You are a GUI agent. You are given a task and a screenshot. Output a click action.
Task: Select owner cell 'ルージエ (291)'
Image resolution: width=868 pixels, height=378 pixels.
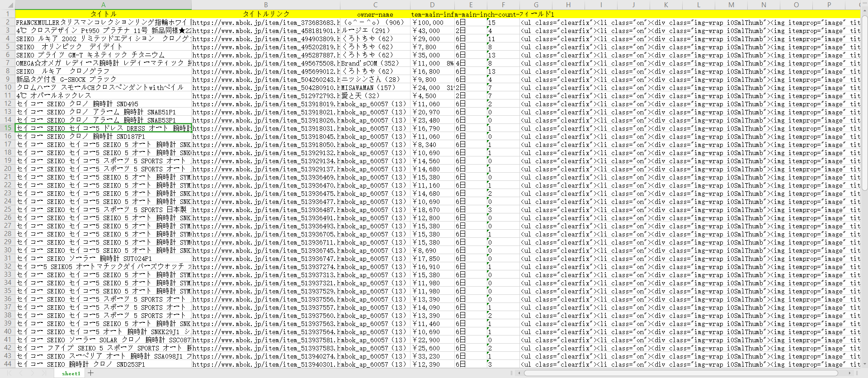(375, 30)
